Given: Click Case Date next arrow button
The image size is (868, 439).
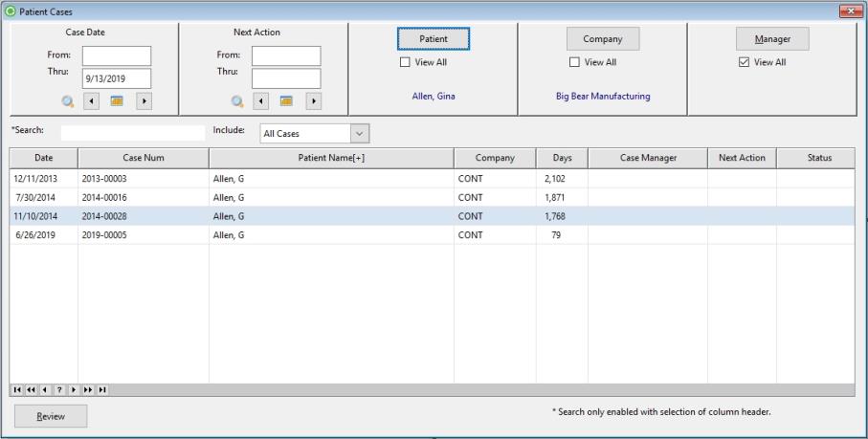Looking at the screenshot, I should [144, 101].
